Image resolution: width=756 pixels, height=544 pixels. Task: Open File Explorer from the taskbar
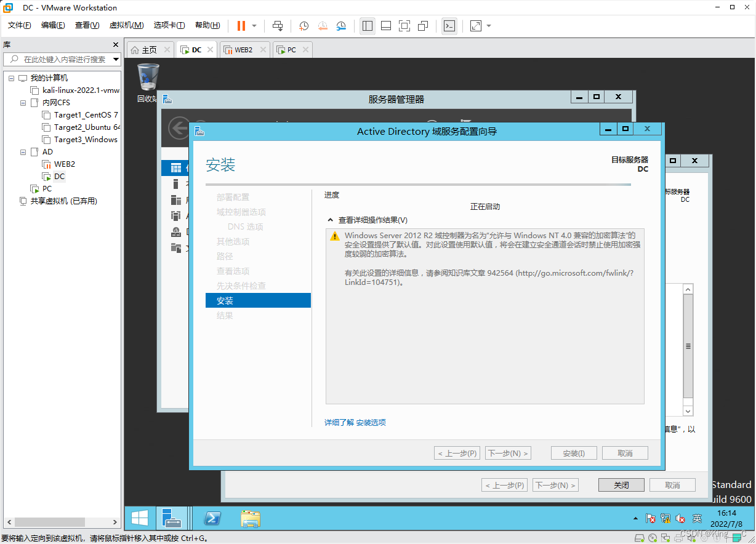251,518
